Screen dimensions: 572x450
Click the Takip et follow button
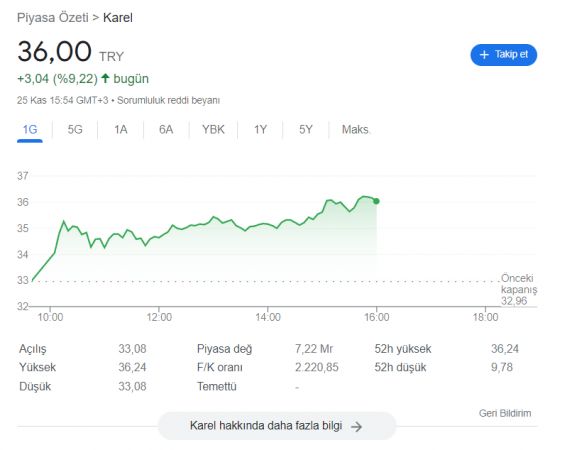(503, 55)
